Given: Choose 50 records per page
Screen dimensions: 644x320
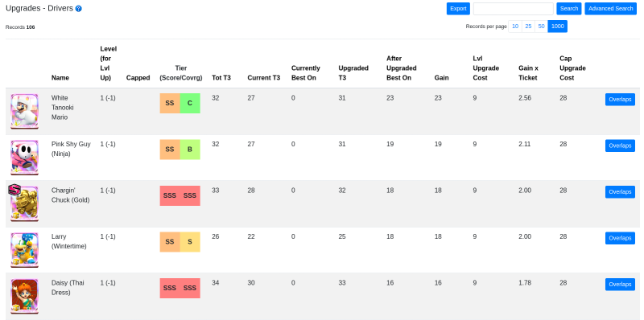Looking at the screenshot, I should click(x=541, y=27).
